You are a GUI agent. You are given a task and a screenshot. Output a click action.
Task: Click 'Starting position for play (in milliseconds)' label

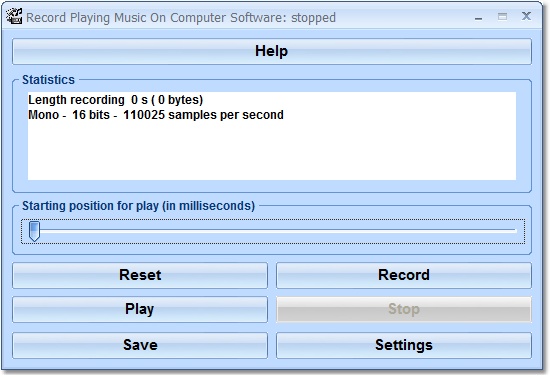[138, 206]
